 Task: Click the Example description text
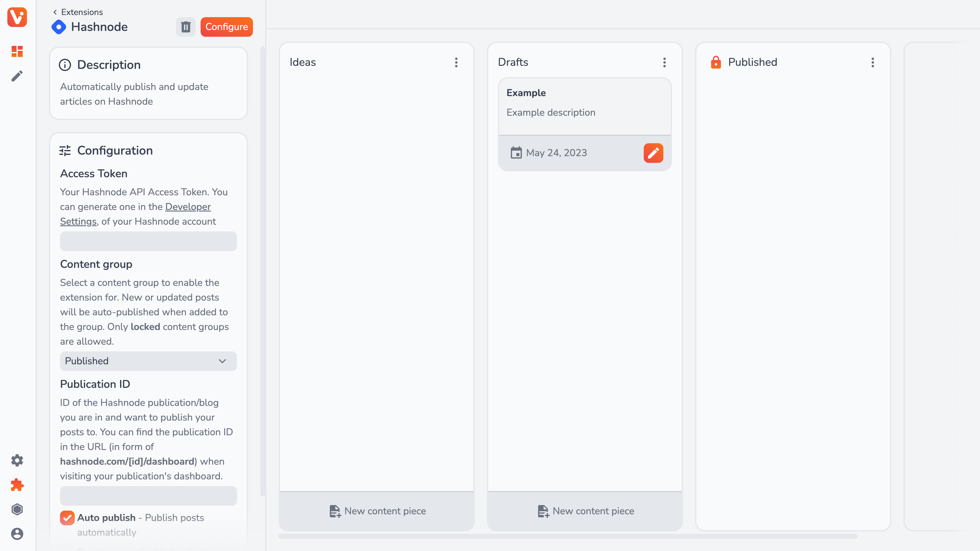click(551, 113)
